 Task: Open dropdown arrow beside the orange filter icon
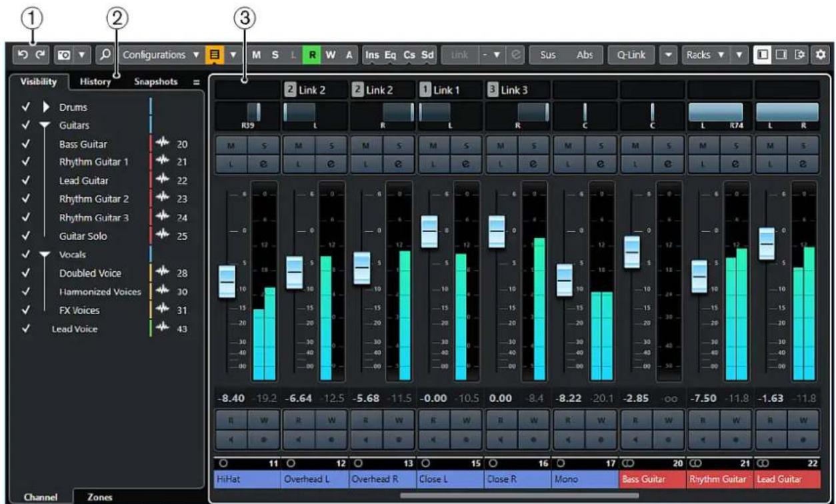pos(233,54)
